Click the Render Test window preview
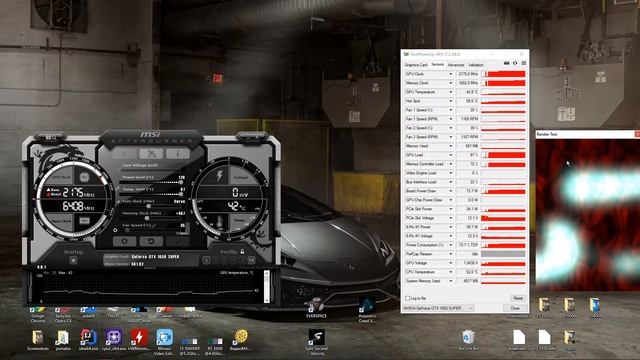This screenshot has height=360, width=640. coord(588,215)
